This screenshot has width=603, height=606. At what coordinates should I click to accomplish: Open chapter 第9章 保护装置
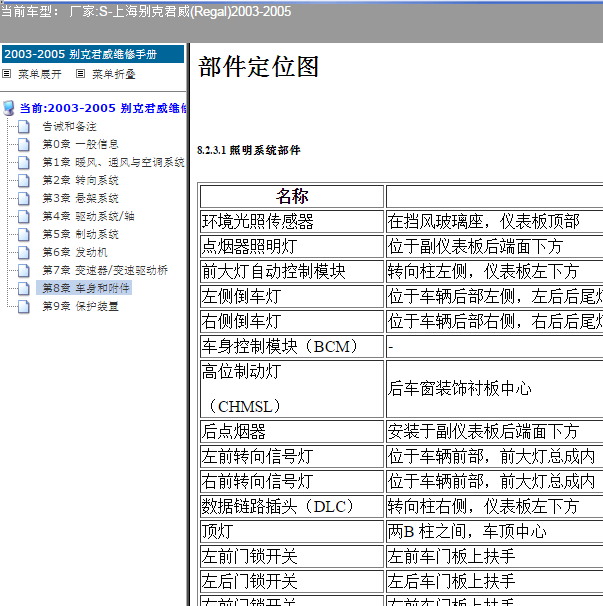[x=80, y=306]
